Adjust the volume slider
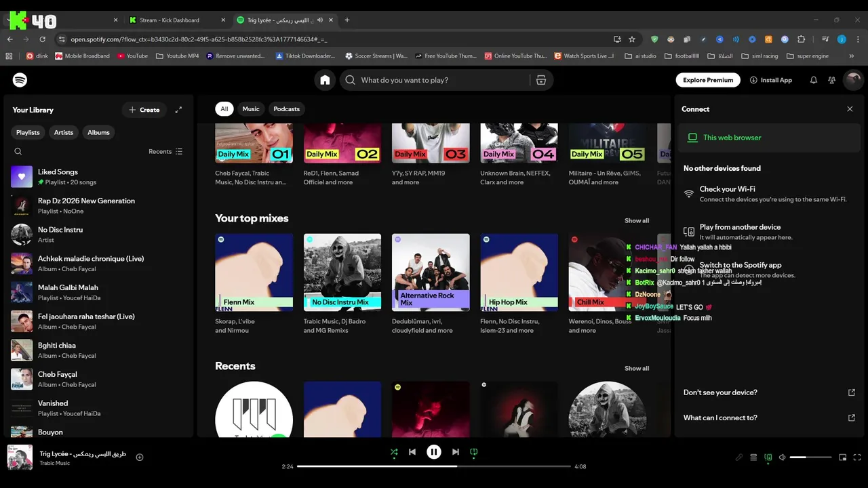Screen dimensions: 868x488 (810, 457)
